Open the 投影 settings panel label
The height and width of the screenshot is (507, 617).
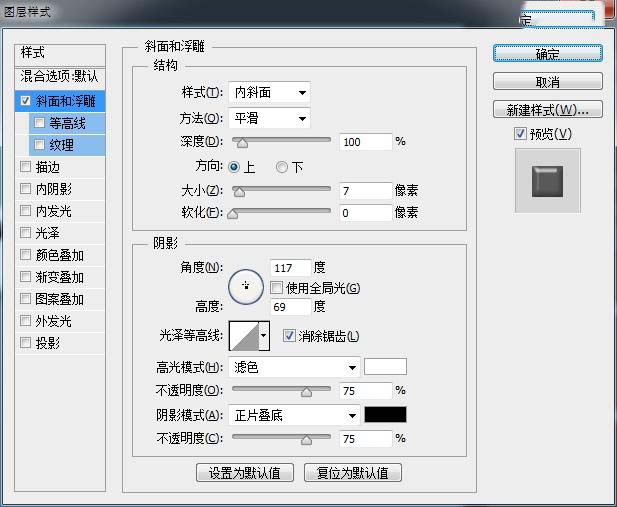[48, 343]
